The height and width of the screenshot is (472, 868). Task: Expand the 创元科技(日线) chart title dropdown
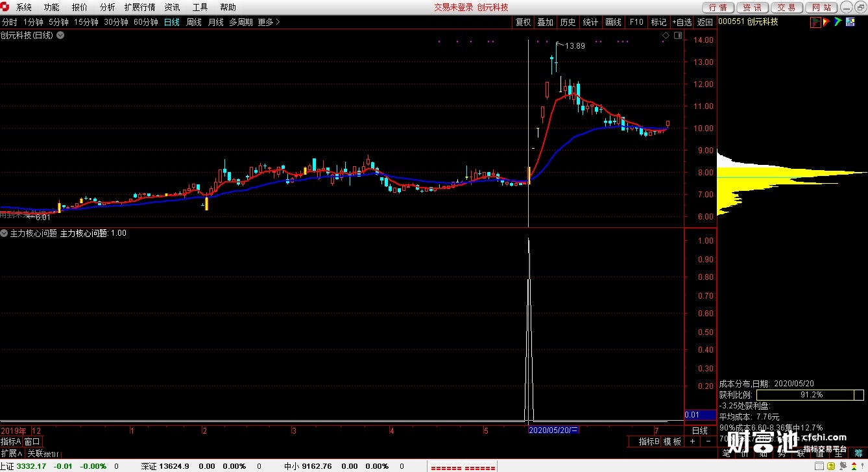pyautogui.click(x=60, y=35)
